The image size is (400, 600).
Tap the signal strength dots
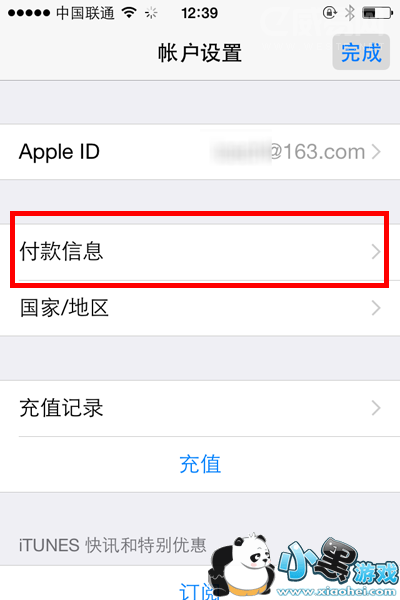tap(29, 13)
